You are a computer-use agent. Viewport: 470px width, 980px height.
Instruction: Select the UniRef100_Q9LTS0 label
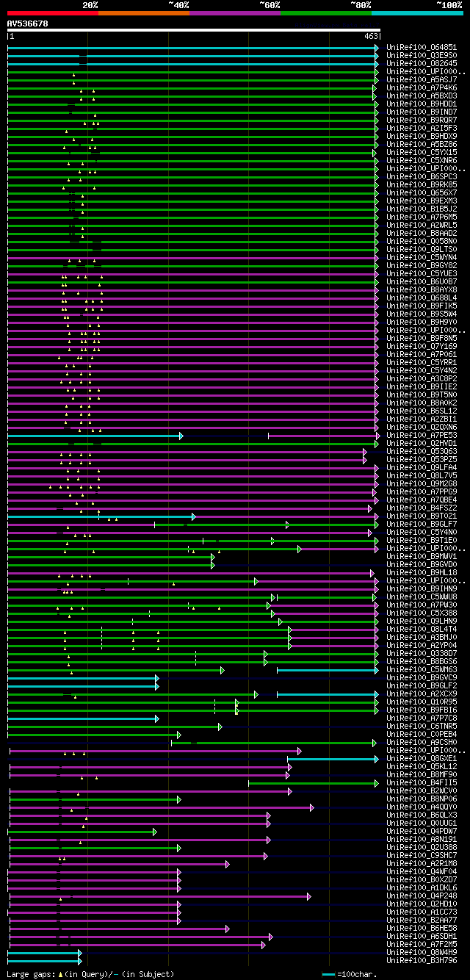(x=422, y=249)
